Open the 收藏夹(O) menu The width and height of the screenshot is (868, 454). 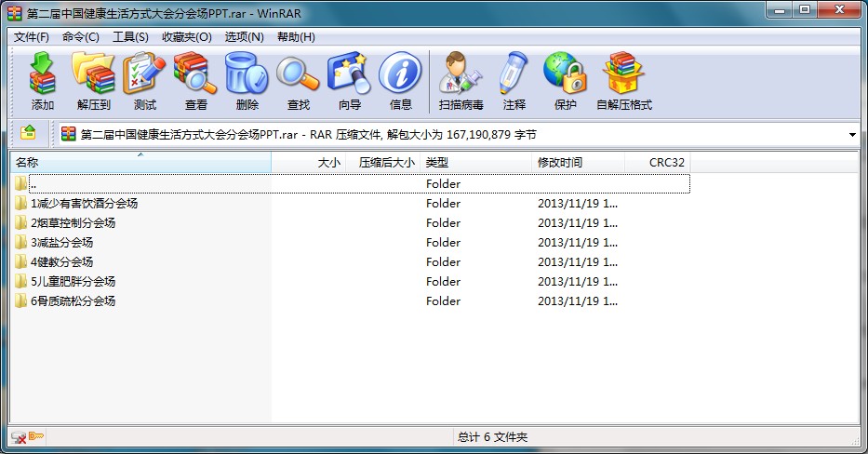(x=187, y=37)
